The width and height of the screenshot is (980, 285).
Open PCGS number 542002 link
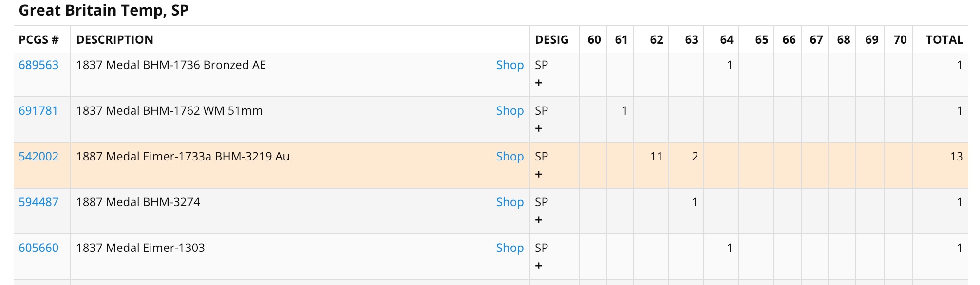click(x=38, y=157)
